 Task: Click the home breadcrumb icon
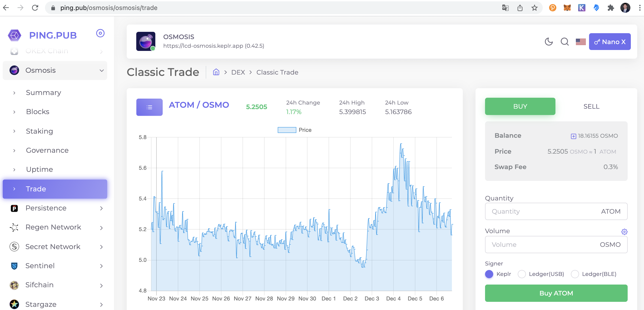tap(216, 72)
